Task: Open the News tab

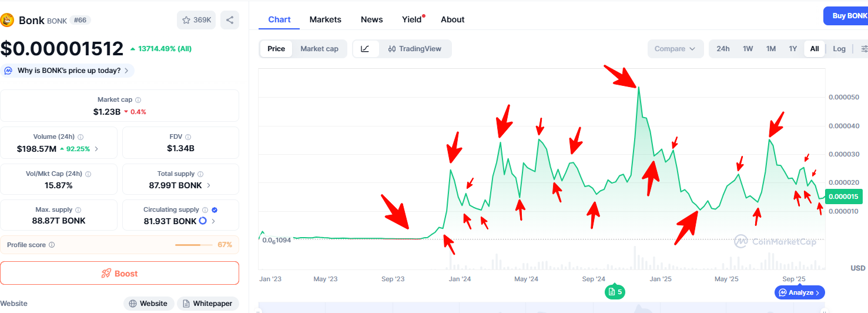Action: pos(371,19)
